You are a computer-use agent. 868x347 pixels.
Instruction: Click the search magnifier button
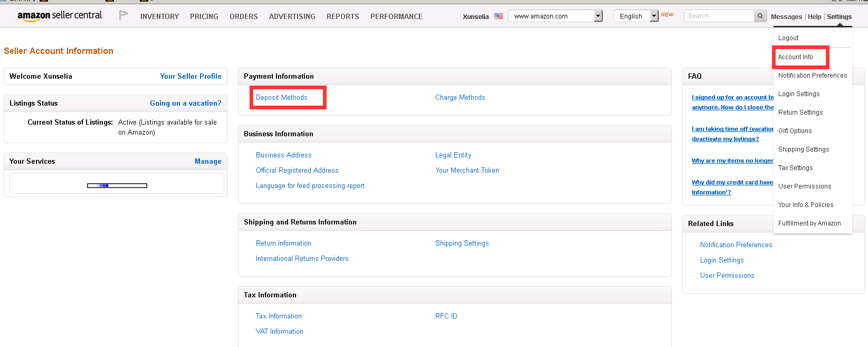pos(760,16)
